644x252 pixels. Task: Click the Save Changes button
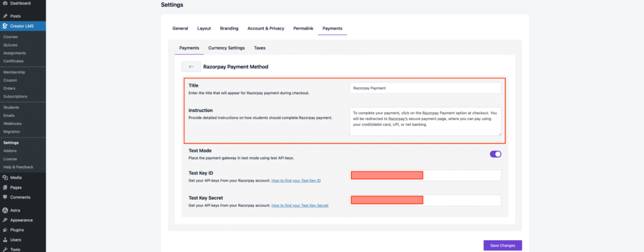click(x=502, y=245)
